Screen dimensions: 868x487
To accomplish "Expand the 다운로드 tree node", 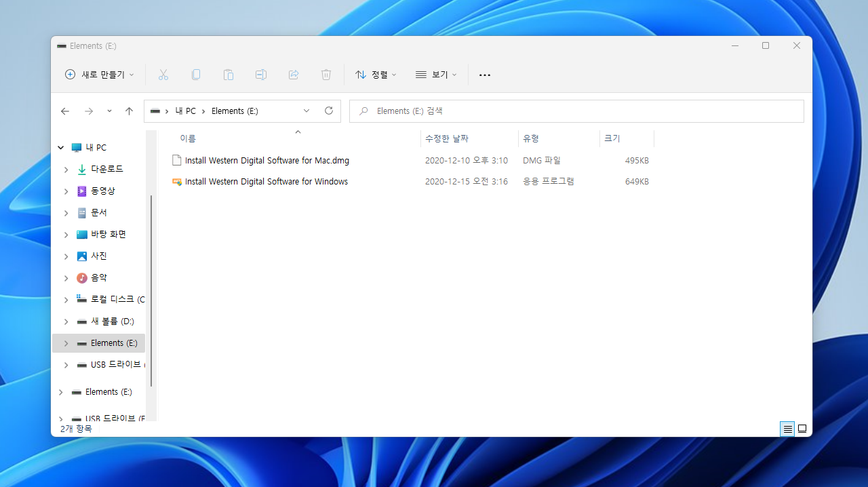I will click(x=66, y=170).
